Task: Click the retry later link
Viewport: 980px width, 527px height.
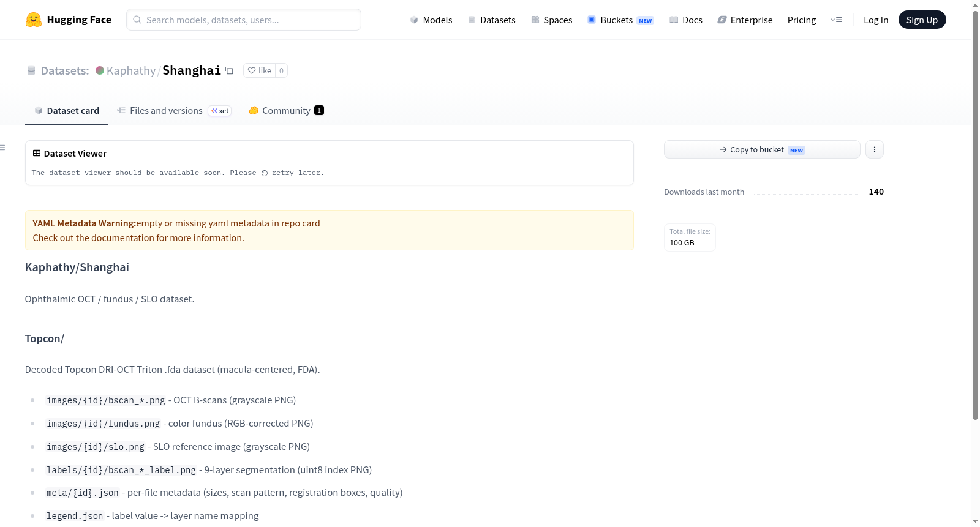Action: tap(296, 173)
